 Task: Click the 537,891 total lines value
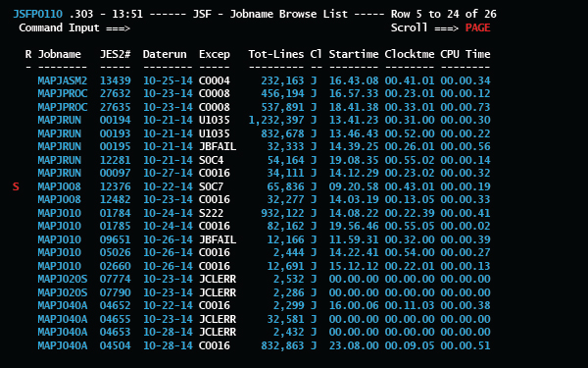pyautogui.click(x=282, y=108)
